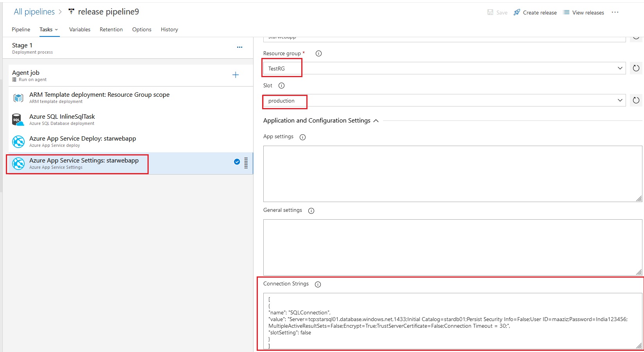The image size is (644, 352).
Task: Click the ARM Template deployment task icon
Action: click(x=18, y=98)
